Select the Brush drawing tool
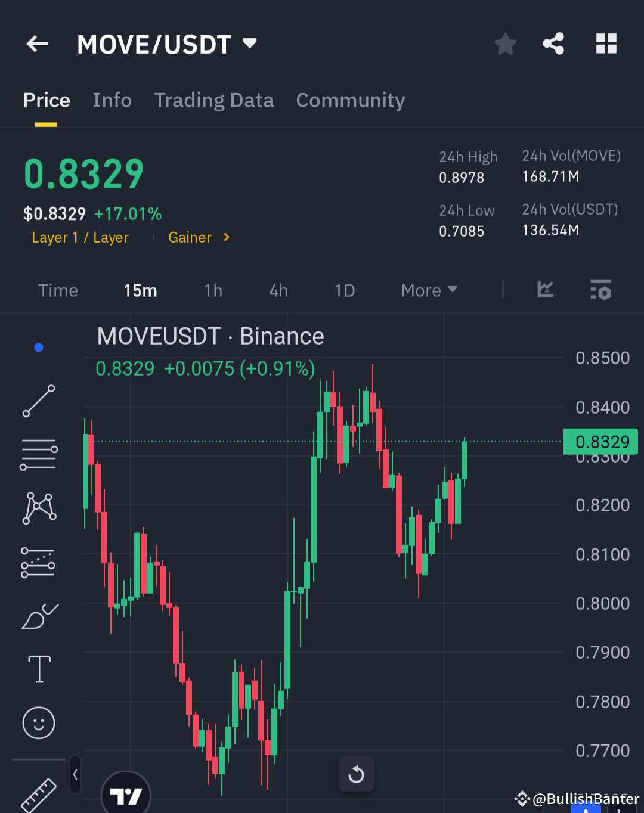644x813 pixels. 38,616
